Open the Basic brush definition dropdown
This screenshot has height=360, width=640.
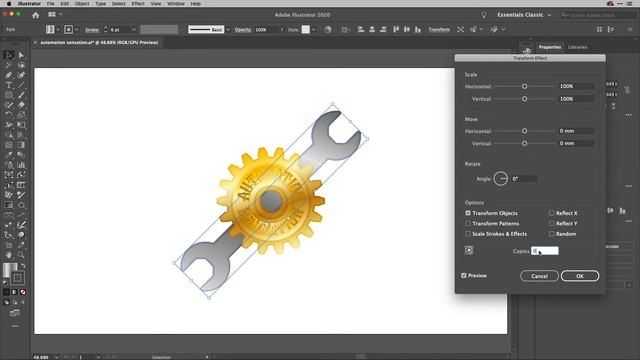tap(228, 29)
